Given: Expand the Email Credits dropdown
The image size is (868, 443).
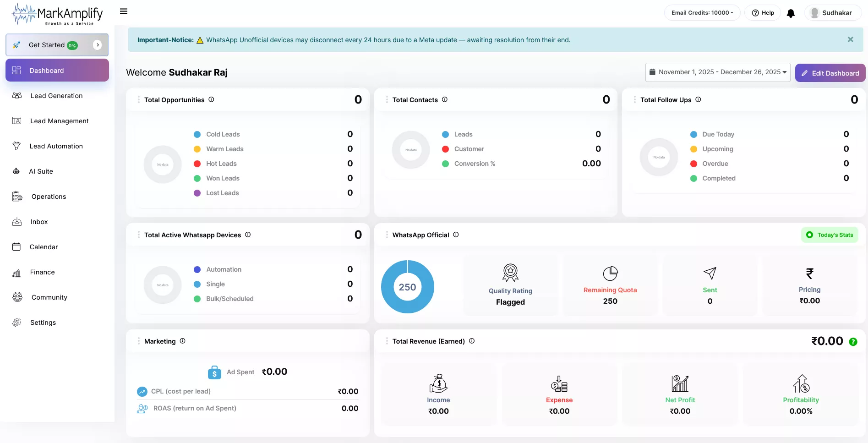Looking at the screenshot, I should click(x=702, y=13).
